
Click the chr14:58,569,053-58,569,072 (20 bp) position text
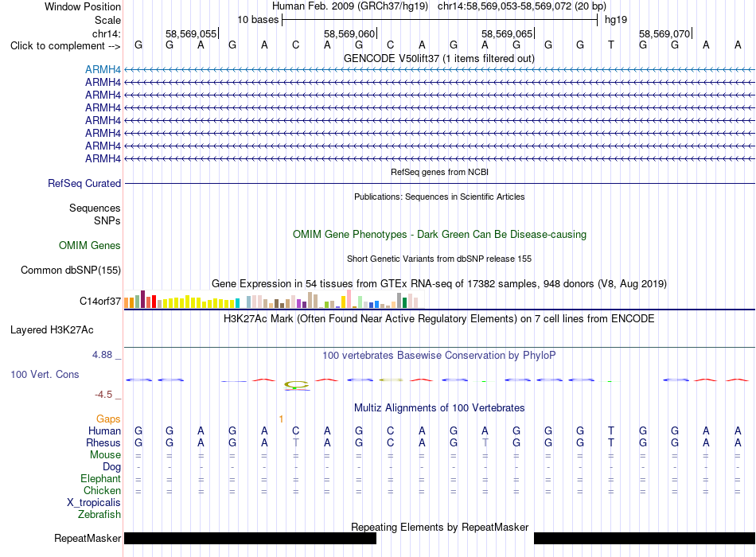pos(522,6)
